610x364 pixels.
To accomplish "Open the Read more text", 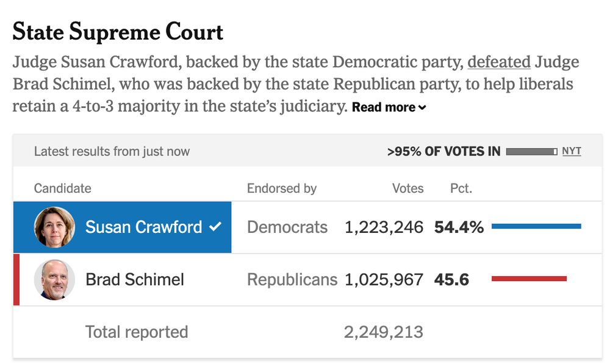I will tap(384, 107).
